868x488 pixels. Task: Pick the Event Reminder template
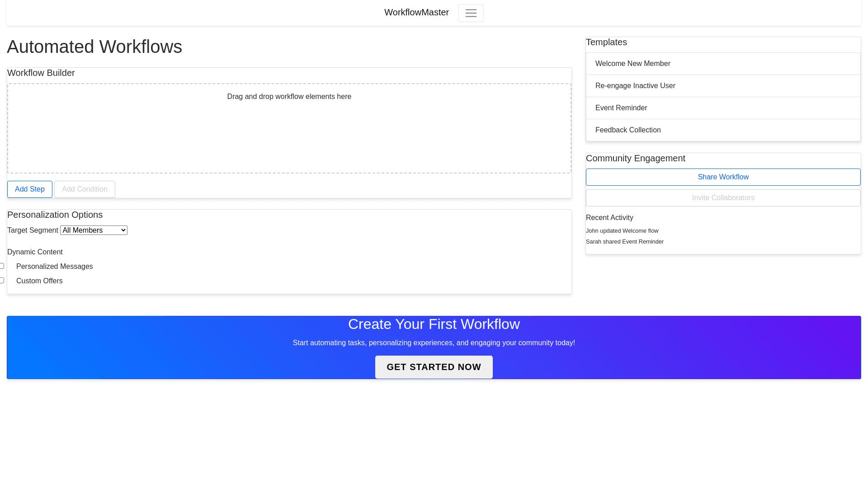[723, 108]
